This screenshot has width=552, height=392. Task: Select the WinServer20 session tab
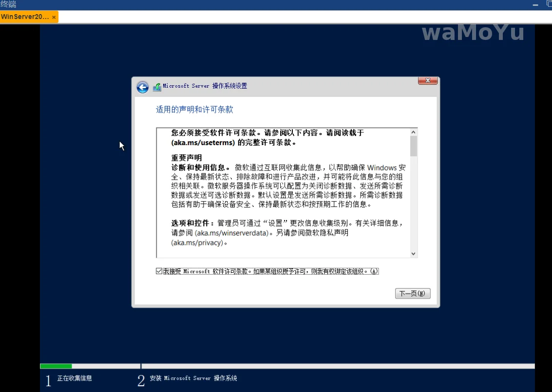pyautogui.click(x=25, y=17)
